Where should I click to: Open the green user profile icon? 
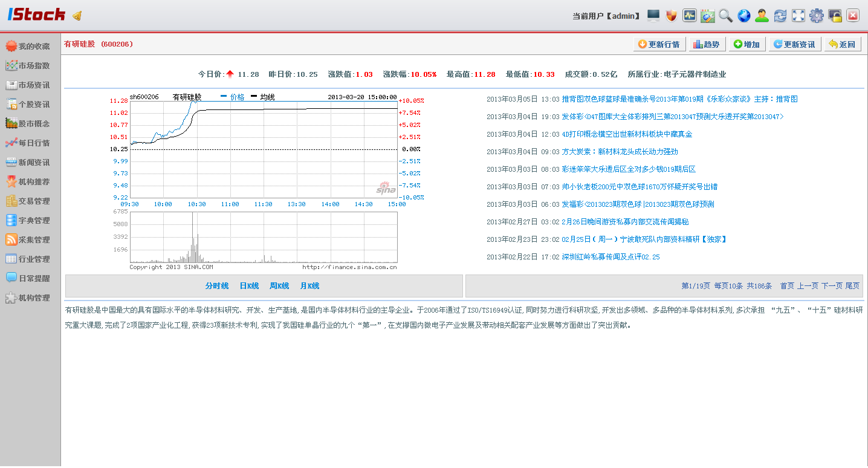[762, 16]
